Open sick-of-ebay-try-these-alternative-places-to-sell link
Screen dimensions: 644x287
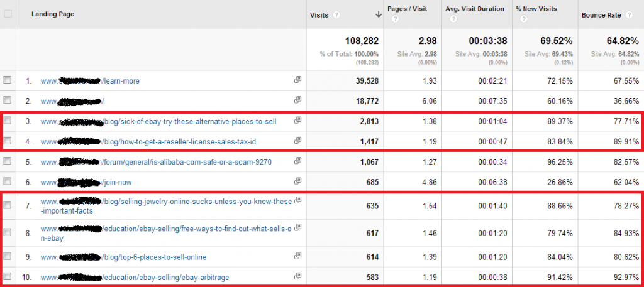coord(158,121)
